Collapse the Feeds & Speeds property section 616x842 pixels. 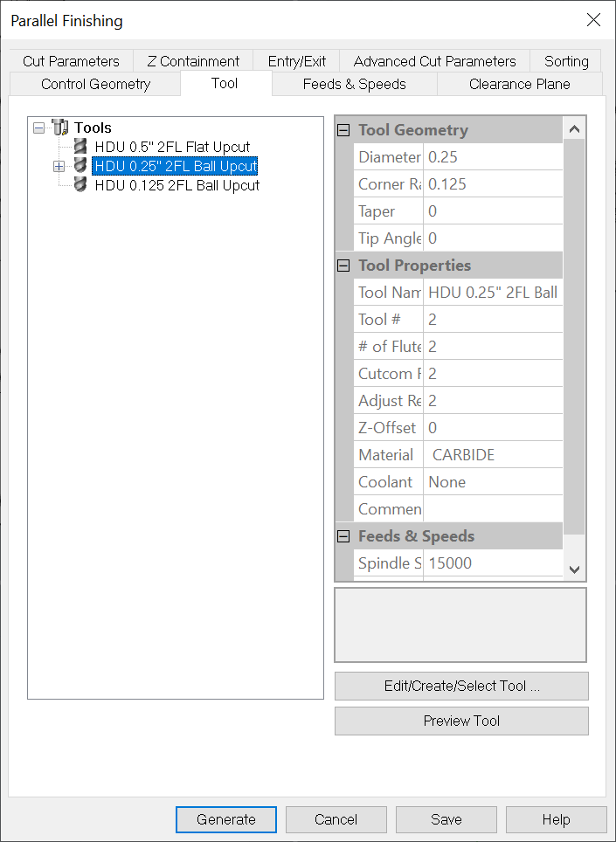(343, 536)
